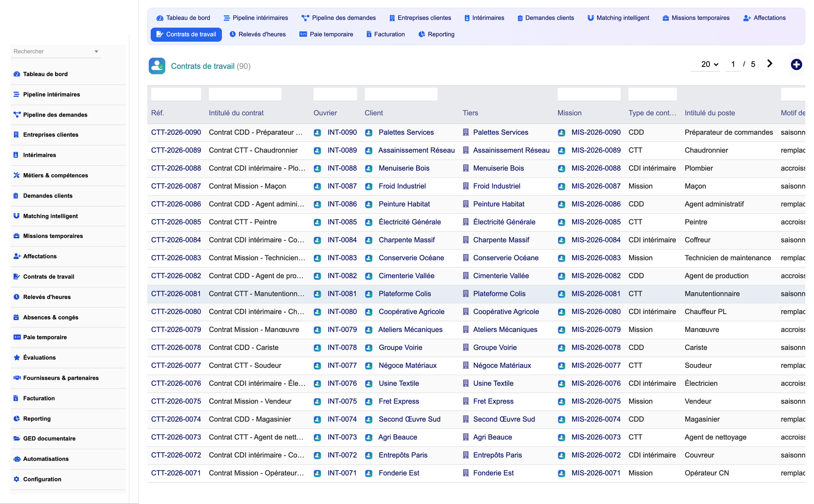Open client Charpente Massif link
814x504 pixels.
pos(407,240)
